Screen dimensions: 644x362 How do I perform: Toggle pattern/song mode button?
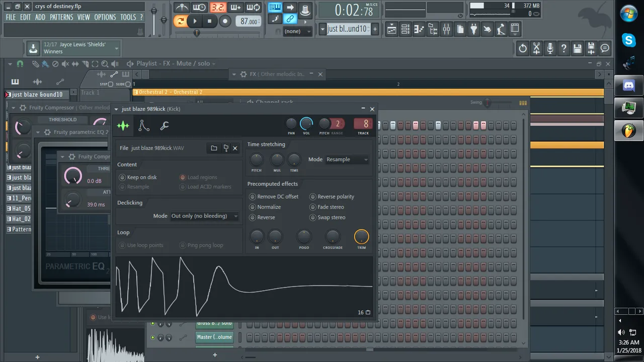pyautogui.click(x=180, y=21)
